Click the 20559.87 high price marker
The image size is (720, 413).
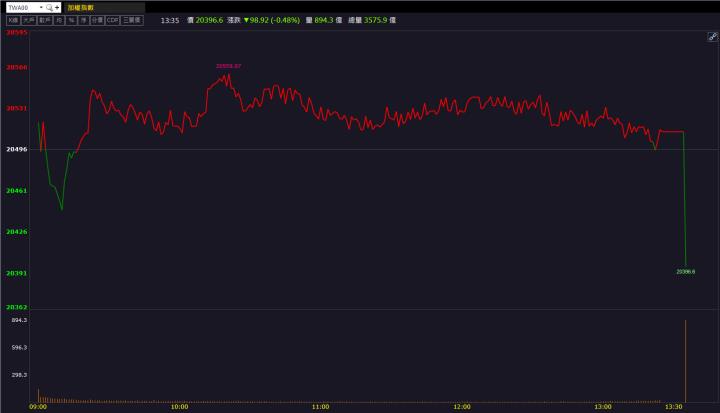(x=228, y=66)
